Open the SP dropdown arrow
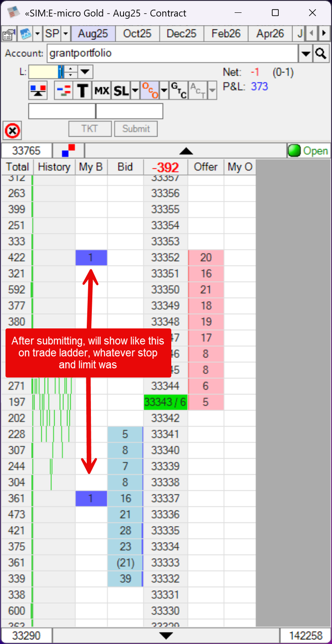Viewport: 332px width, 644px height. tap(66, 34)
